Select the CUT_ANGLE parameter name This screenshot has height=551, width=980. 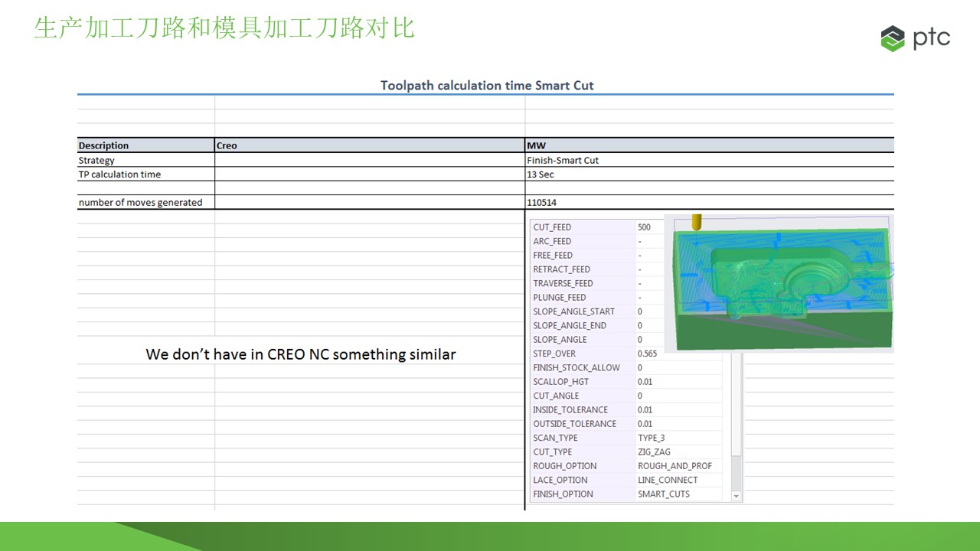tap(556, 396)
